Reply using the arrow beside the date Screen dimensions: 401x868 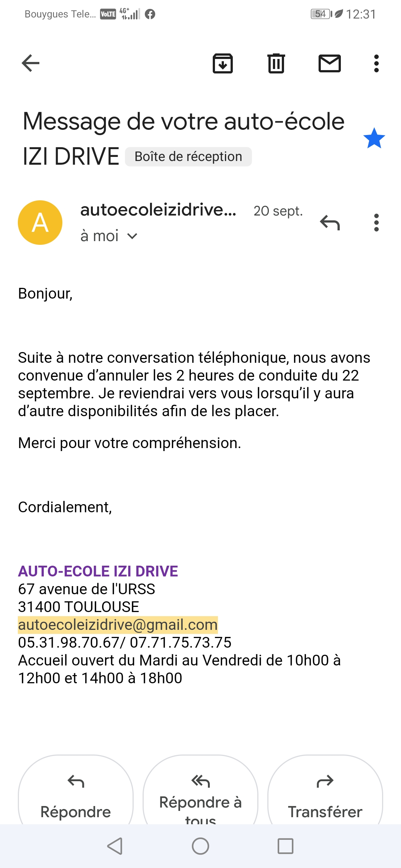[330, 223]
